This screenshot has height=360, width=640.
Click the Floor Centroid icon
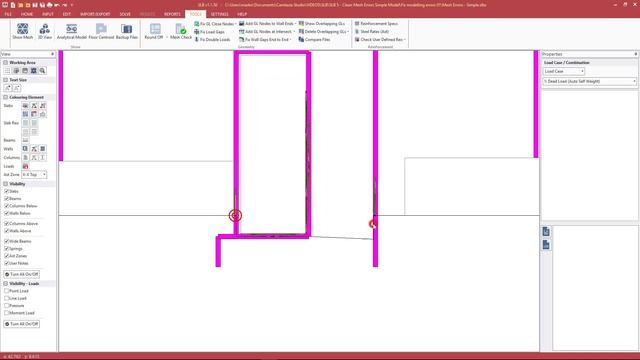tap(101, 31)
